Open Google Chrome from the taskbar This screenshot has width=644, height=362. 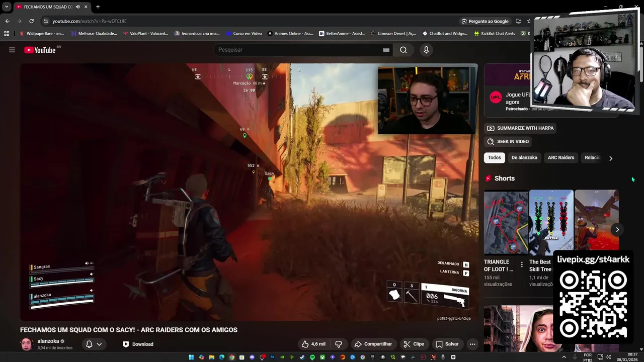coord(232,357)
